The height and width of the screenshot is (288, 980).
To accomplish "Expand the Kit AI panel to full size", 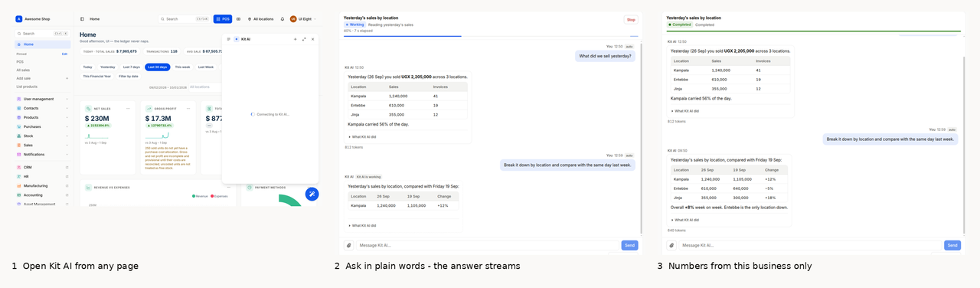I will (x=304, y=39).
